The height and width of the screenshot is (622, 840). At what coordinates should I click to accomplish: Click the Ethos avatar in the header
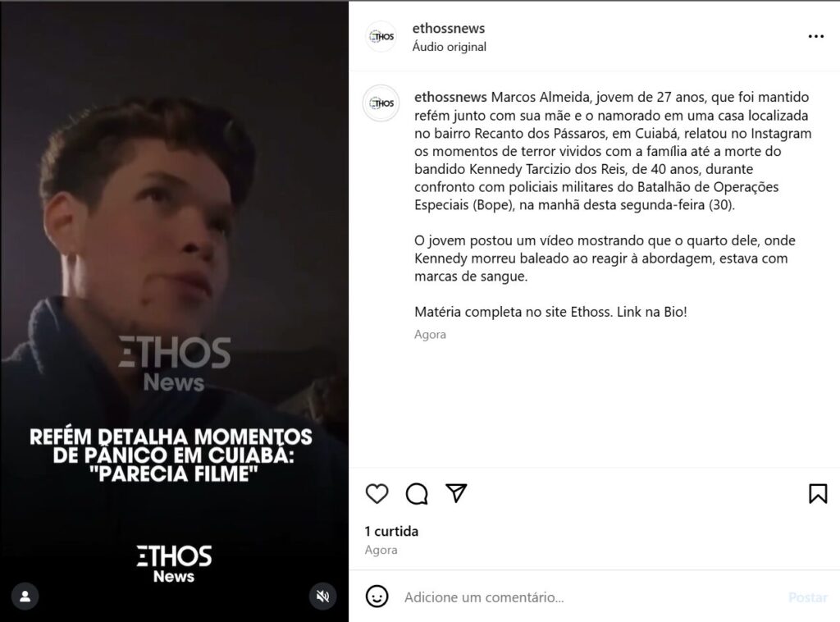point(381,36)
